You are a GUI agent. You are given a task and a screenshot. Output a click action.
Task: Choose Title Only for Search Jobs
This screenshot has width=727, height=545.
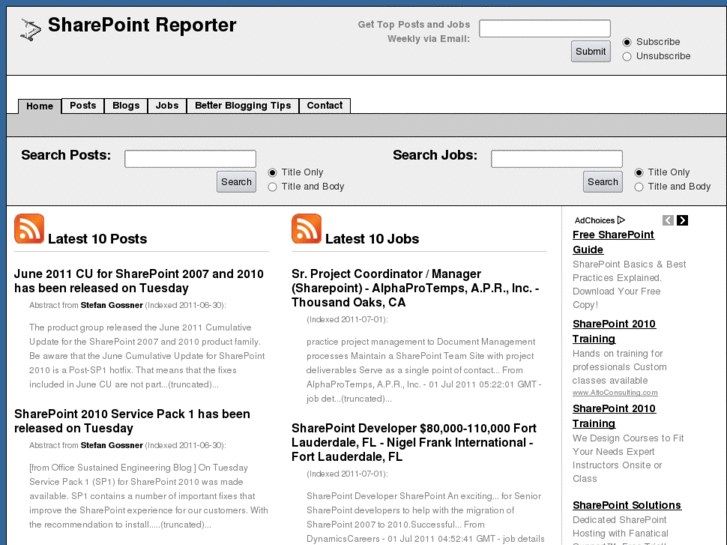639,173
